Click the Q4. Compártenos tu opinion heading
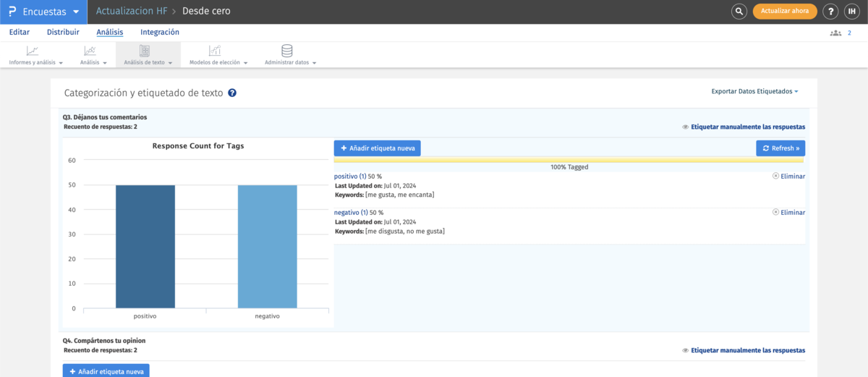The height and width of the screenshot is (377, 868). (x=104, y=340)
